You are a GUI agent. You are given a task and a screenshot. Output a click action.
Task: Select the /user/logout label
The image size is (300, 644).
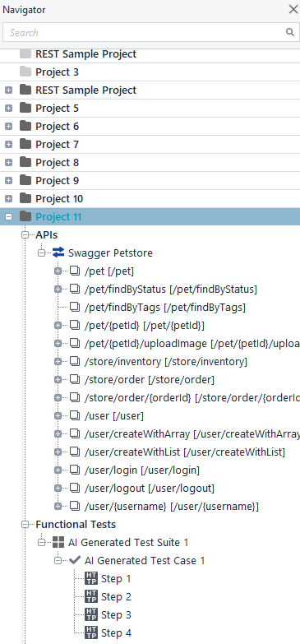click(x=150, y=488)
